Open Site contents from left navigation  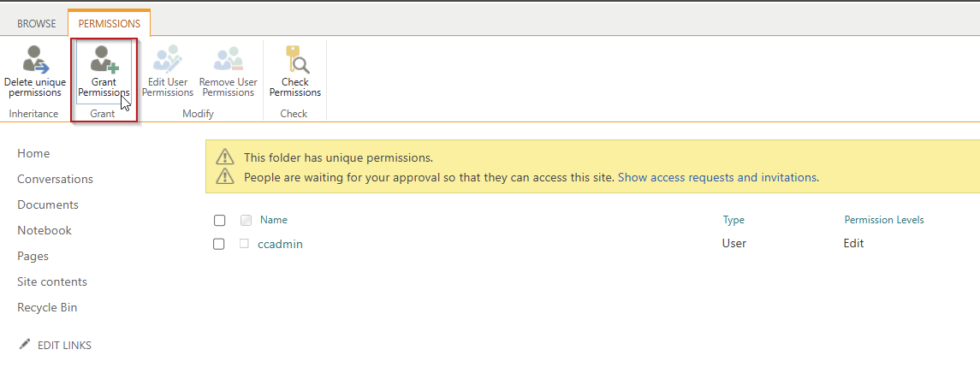pyautogui.click(x=52, y=281)
